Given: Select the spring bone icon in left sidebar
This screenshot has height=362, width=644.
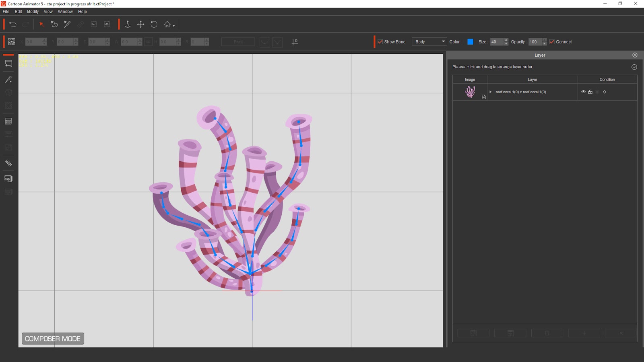Looking at the screenshot, I should click(x=8, y=163).
